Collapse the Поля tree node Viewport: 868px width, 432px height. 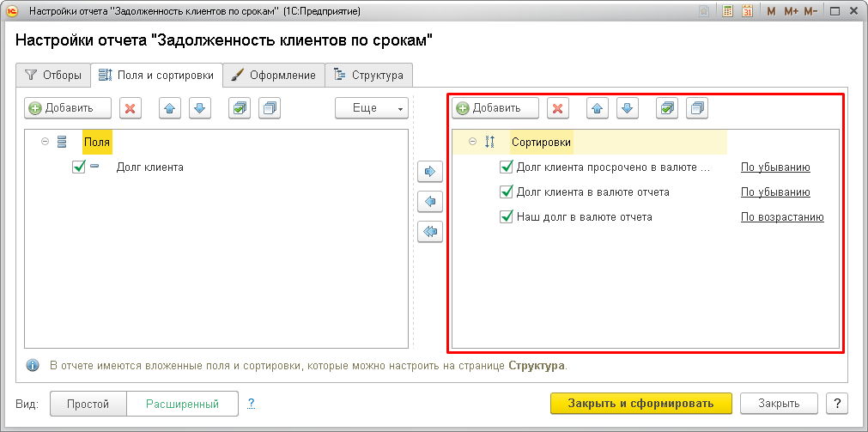45,141
